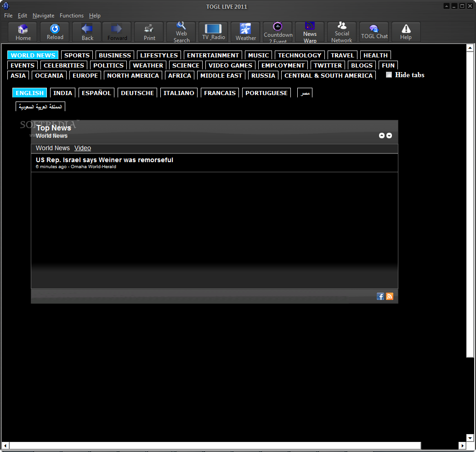Open the TECHNOLOGY tab
This screenshot has height=452, width=476.
coord(300,55)
